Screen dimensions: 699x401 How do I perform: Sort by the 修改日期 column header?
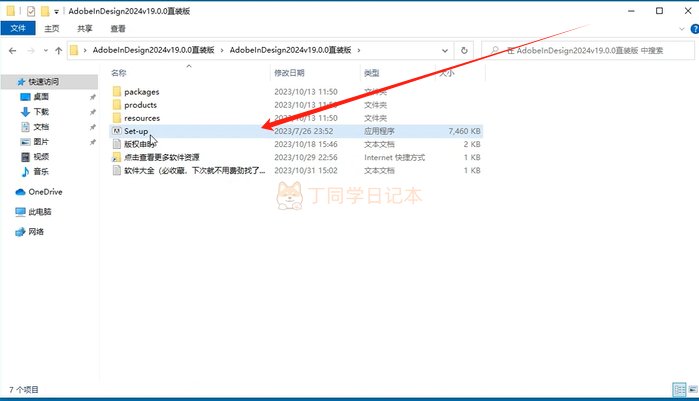click(289, 73)
